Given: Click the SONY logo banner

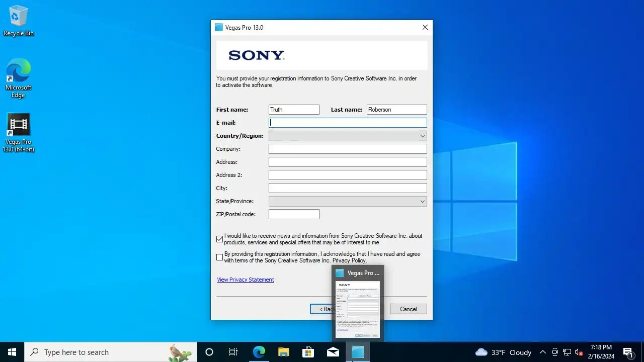Looking at the screenshot, I should (322, 55).
